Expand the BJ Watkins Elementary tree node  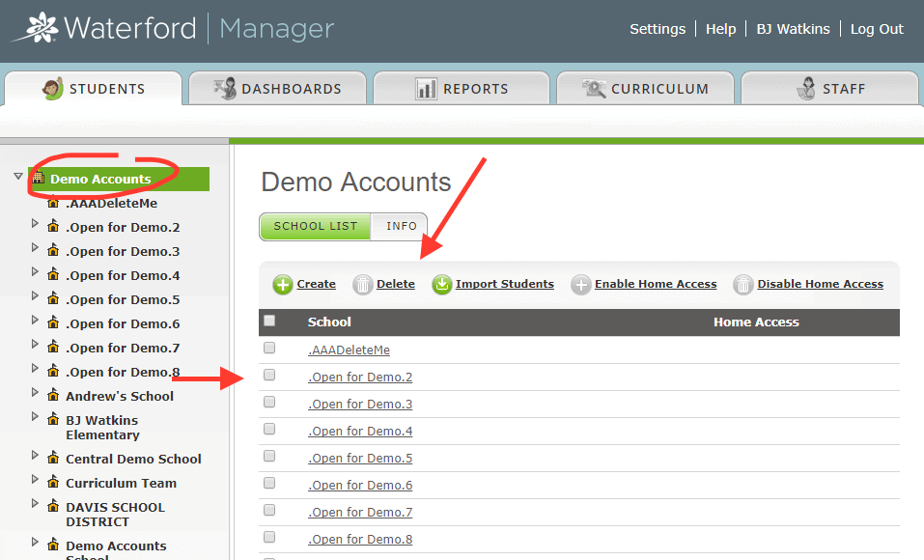point(34,417)
